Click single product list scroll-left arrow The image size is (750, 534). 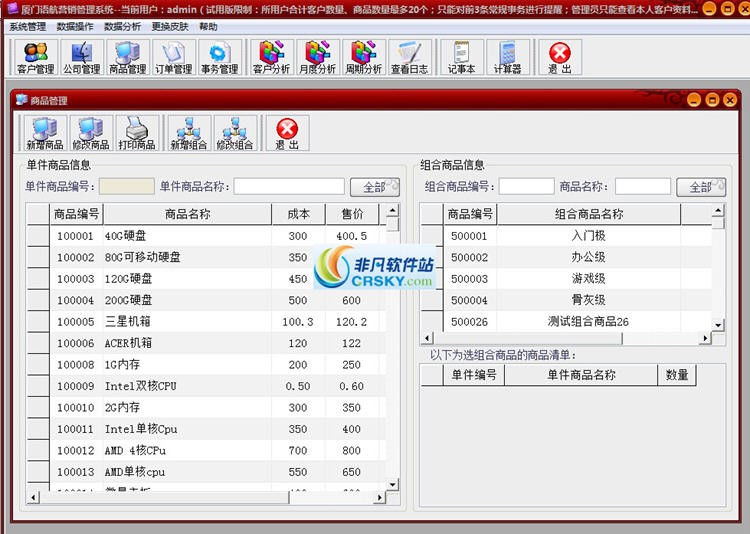coord(33,498)
